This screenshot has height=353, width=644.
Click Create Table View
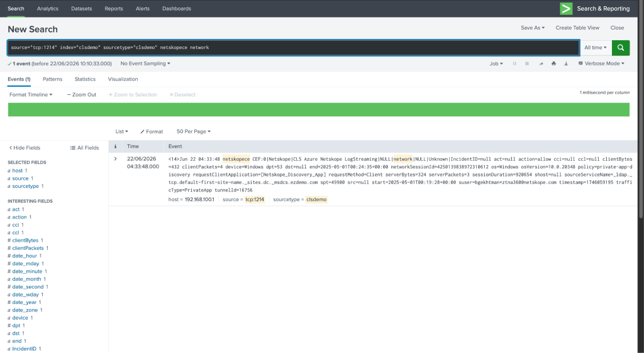tap(577, 28)
